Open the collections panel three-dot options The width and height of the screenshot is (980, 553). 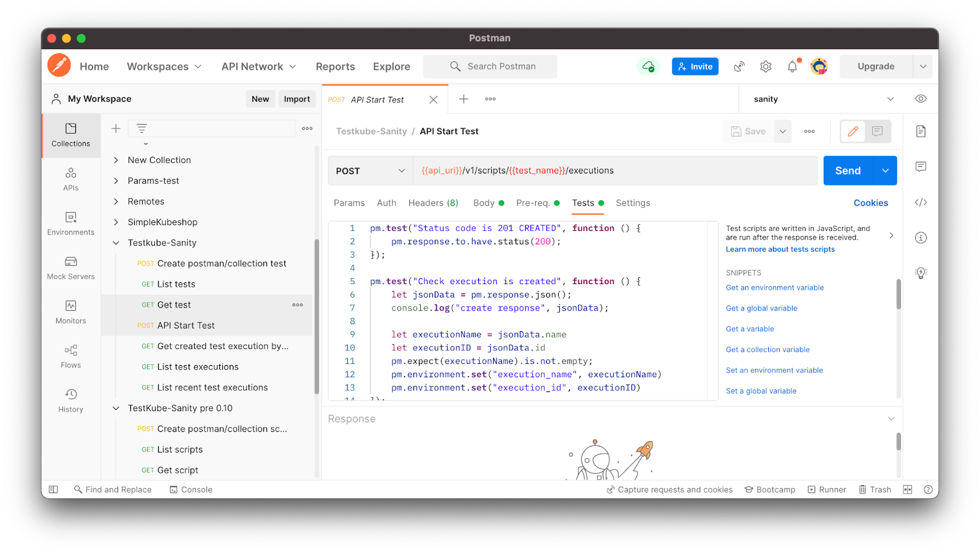pyautogui.click(x=307, y=129)
